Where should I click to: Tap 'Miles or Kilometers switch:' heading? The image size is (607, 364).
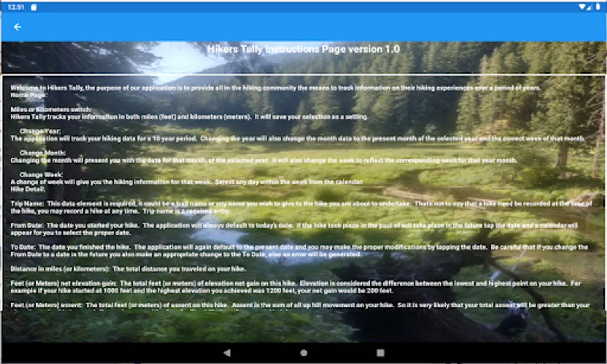click(x=51, y=110)
